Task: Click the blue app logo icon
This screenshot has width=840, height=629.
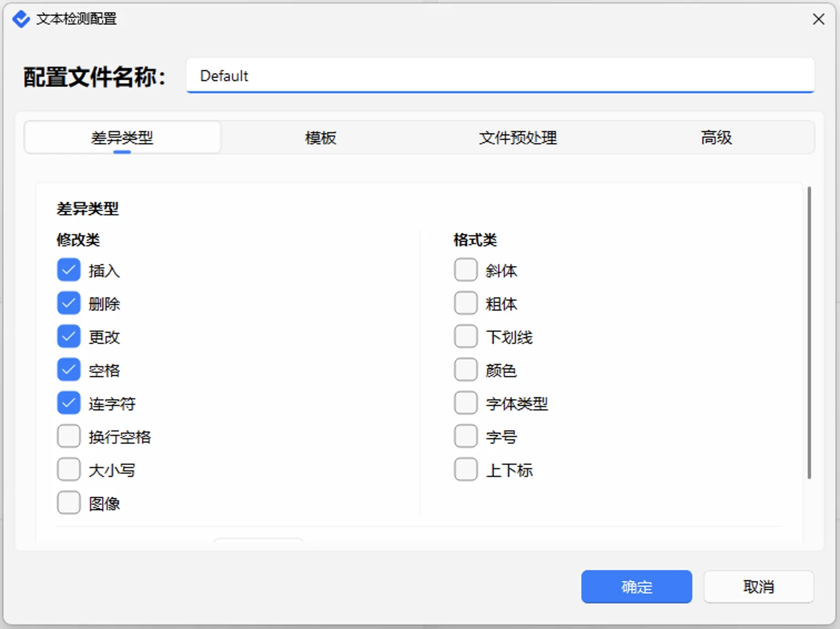Action: pos(21,19)
